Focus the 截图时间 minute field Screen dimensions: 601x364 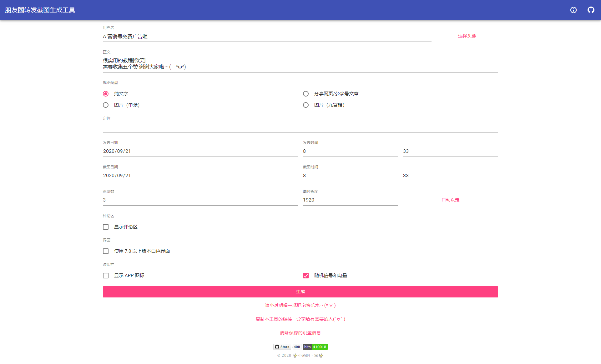[x=451, y=176]
